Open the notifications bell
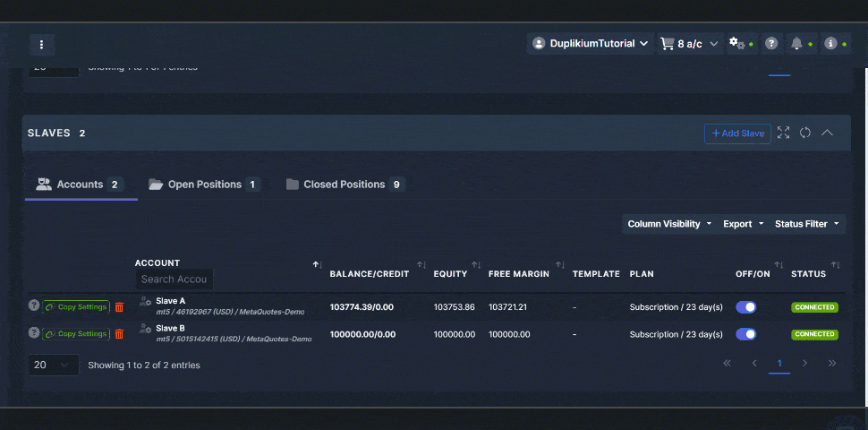 pos(796,44)
